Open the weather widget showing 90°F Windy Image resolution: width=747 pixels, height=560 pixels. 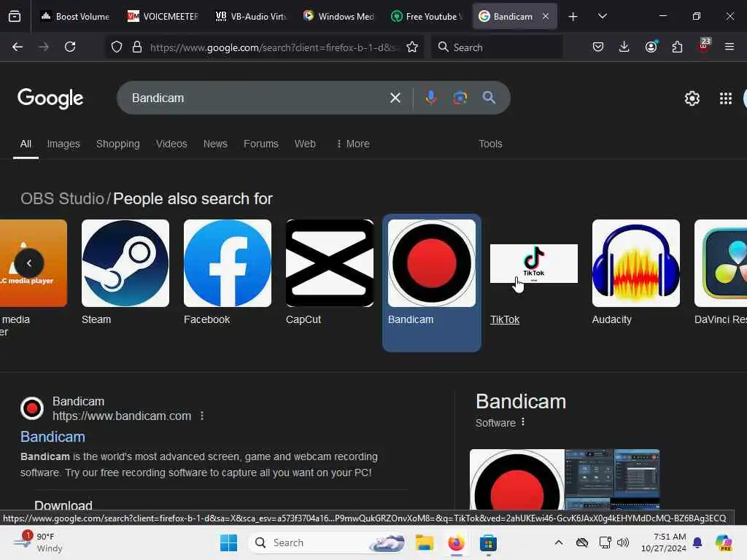pyautogui.click(x=38, y=542)
